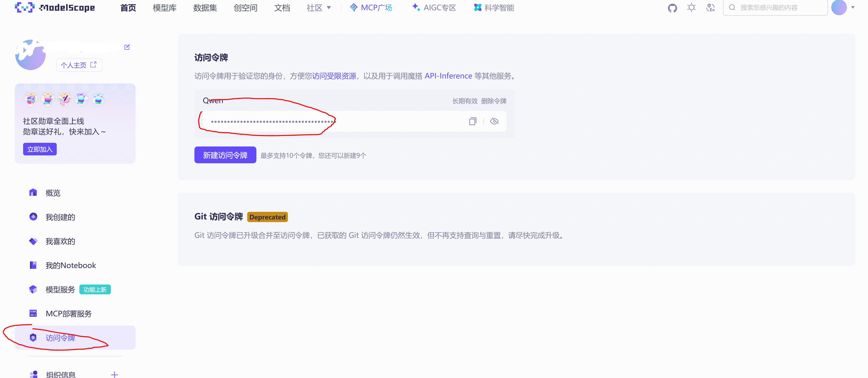Switch language with the translate icon
Image resolution: width=868 pixels, height=378 pixels.
coord(710,8)
